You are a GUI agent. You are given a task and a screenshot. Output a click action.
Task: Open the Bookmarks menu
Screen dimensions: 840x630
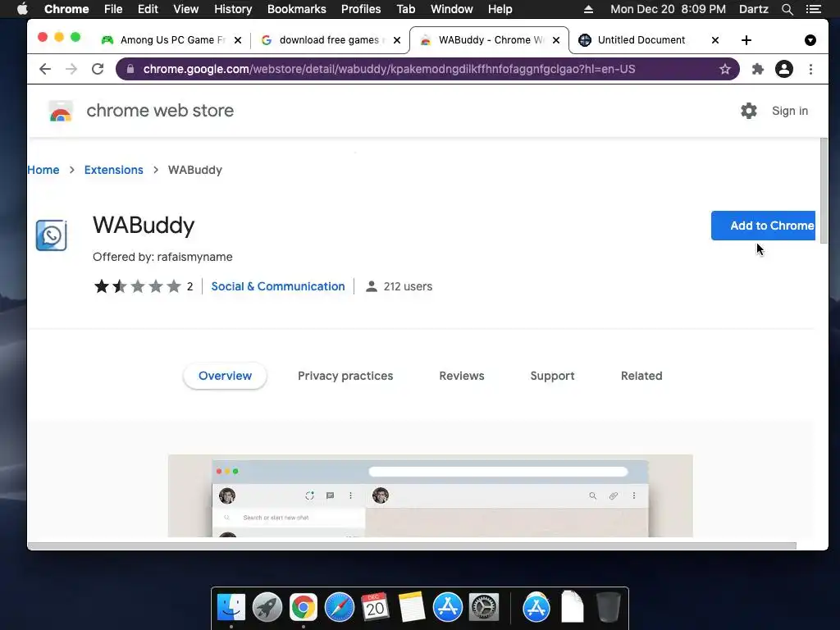pos(297,9)
